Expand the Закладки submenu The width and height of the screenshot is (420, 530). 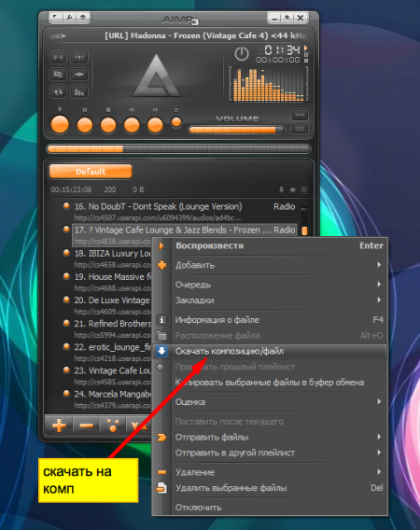(270, 300)
